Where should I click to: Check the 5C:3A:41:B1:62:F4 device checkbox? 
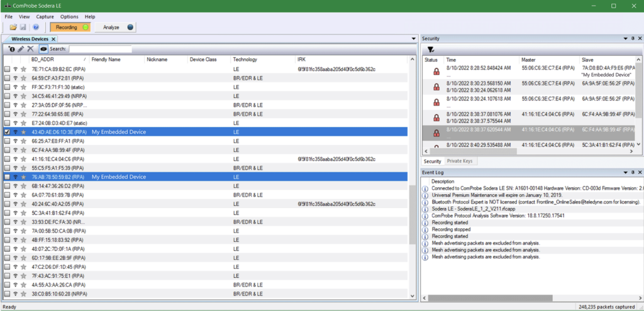point(7,213)
